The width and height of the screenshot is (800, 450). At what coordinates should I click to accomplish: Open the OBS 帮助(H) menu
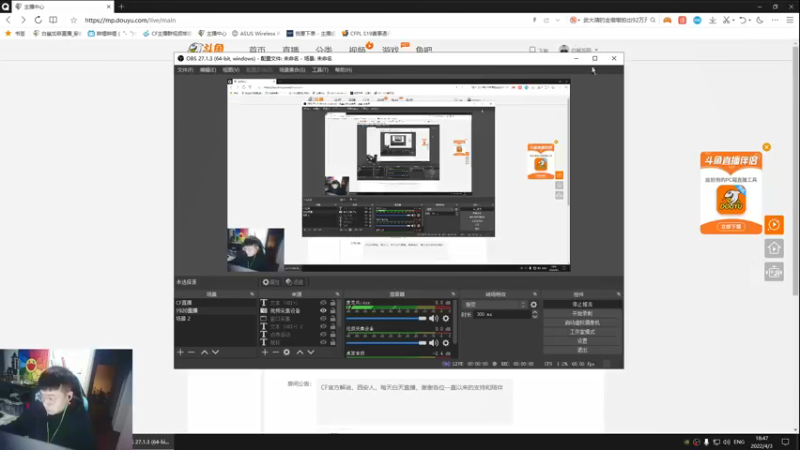[343, 70]
